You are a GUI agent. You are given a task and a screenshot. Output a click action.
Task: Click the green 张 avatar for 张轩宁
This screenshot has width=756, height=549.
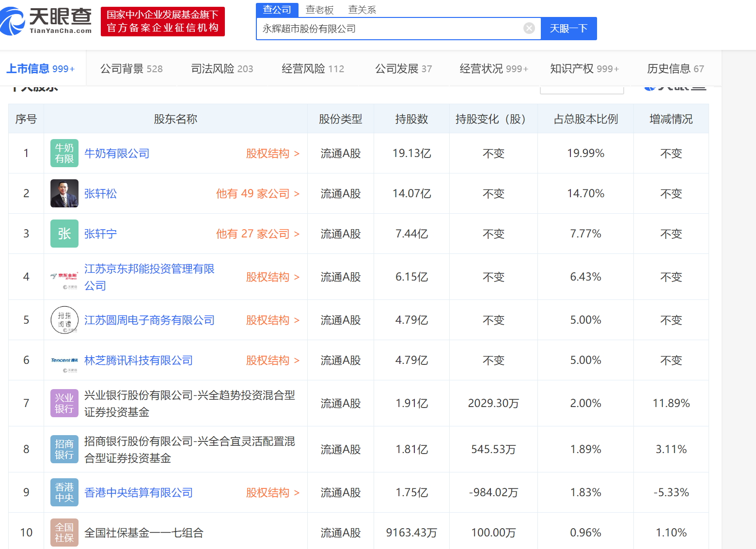point(64,234)
